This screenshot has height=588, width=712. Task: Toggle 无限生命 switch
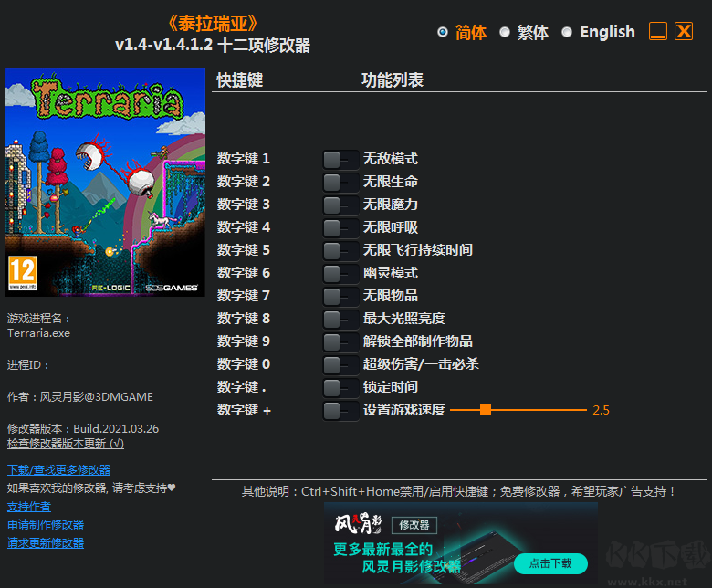point(340,182)
